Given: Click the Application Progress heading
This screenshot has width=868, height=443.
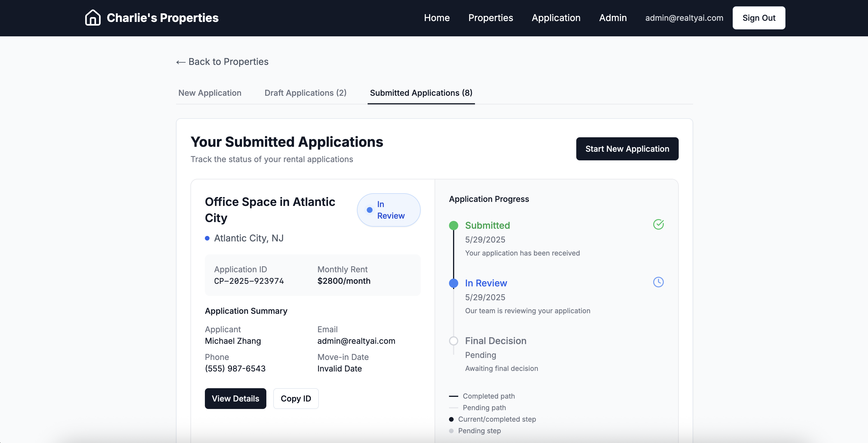Looking at the screenshot, I should pos(489,199).
